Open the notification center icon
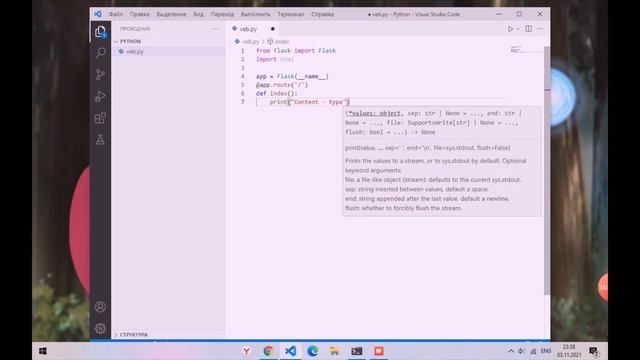 click(x=594, y=351)
